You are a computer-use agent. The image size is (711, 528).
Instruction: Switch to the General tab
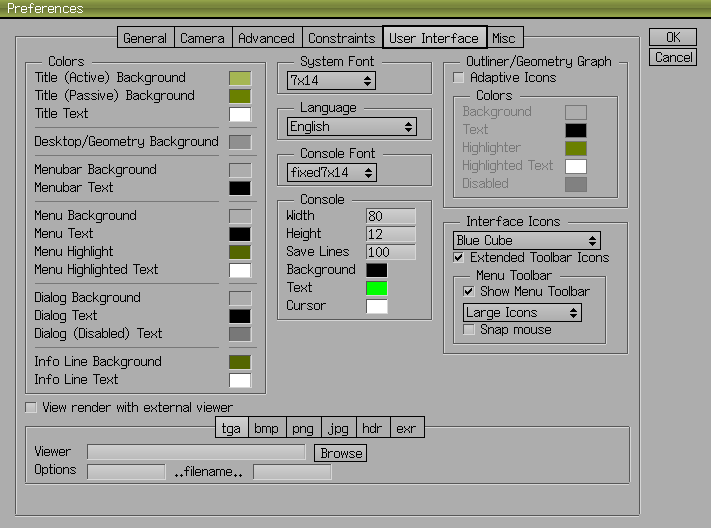(146, 38)
